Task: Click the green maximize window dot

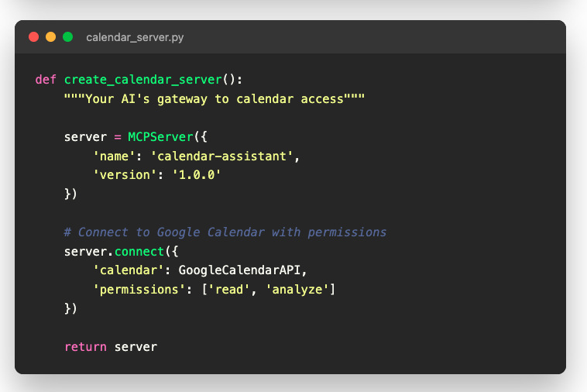Action: point(67,37)
